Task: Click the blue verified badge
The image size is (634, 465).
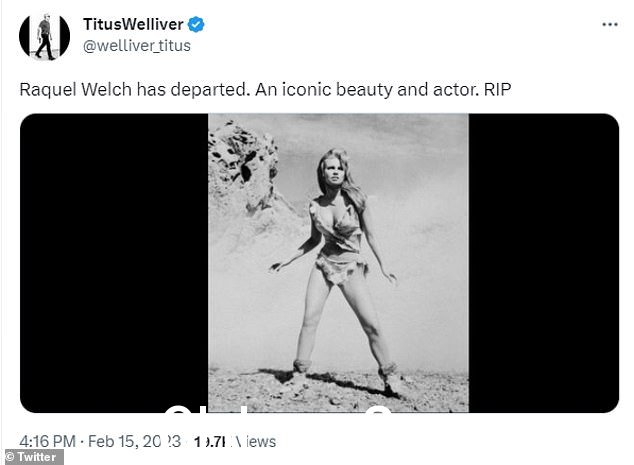Action: (x=196, y=25)
